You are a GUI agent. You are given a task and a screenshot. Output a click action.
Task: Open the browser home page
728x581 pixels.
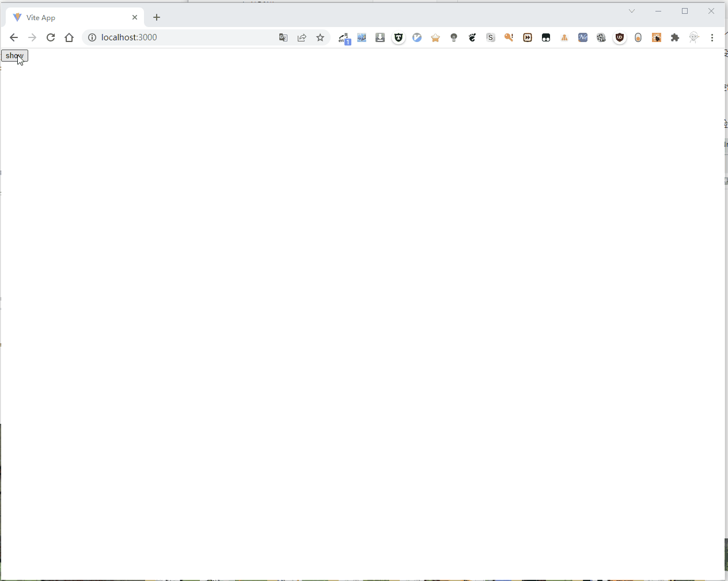point(69,37)
